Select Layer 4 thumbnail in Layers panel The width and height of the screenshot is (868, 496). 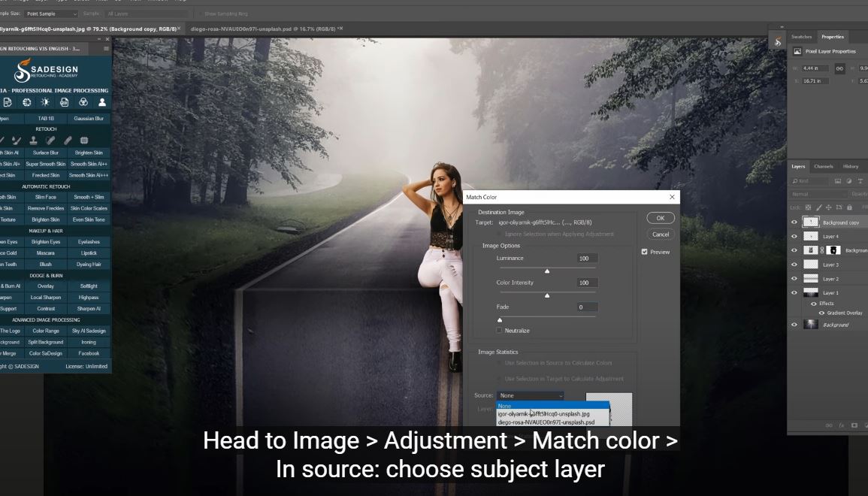810,237
